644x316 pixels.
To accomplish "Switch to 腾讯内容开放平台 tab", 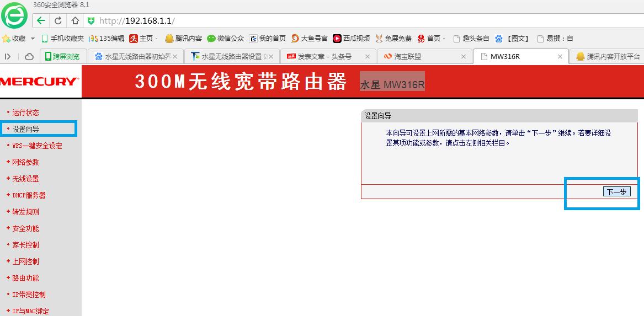I will pyautogui.click(x=608, y=57).
